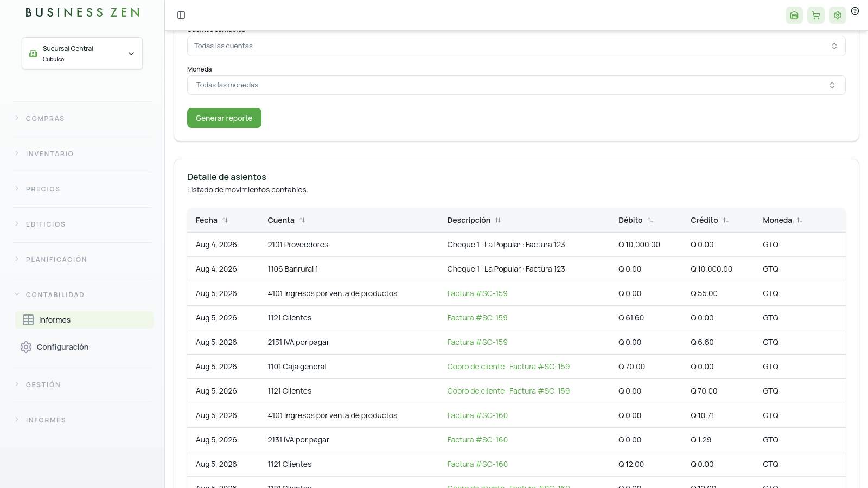This screenshot has height=488, width=868.
Task: Sort by Débito column arrows
Action: tap(650, 220)
